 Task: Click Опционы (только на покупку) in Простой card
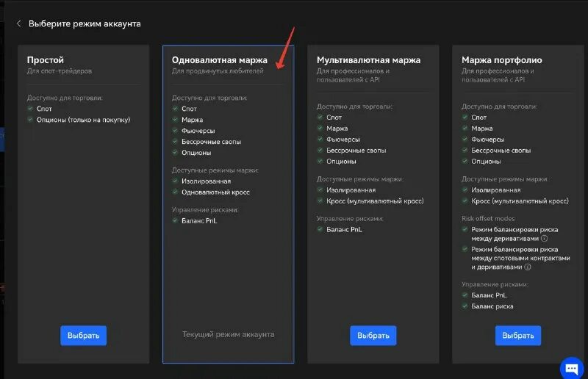point(83,120)
